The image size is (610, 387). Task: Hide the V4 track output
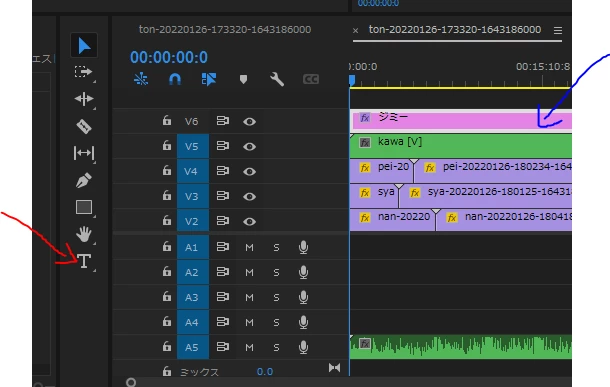(249, 172)
